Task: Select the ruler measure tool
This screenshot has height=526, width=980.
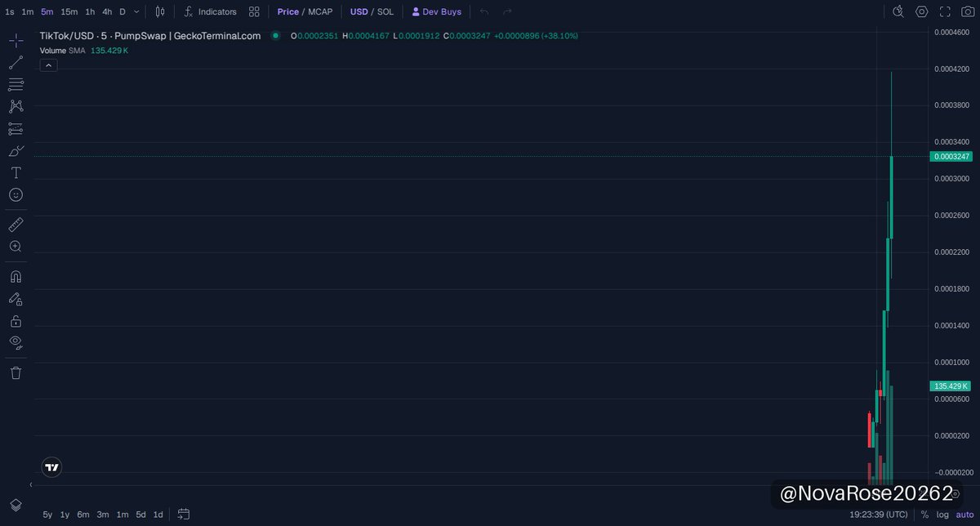Action: coord(16,224)
